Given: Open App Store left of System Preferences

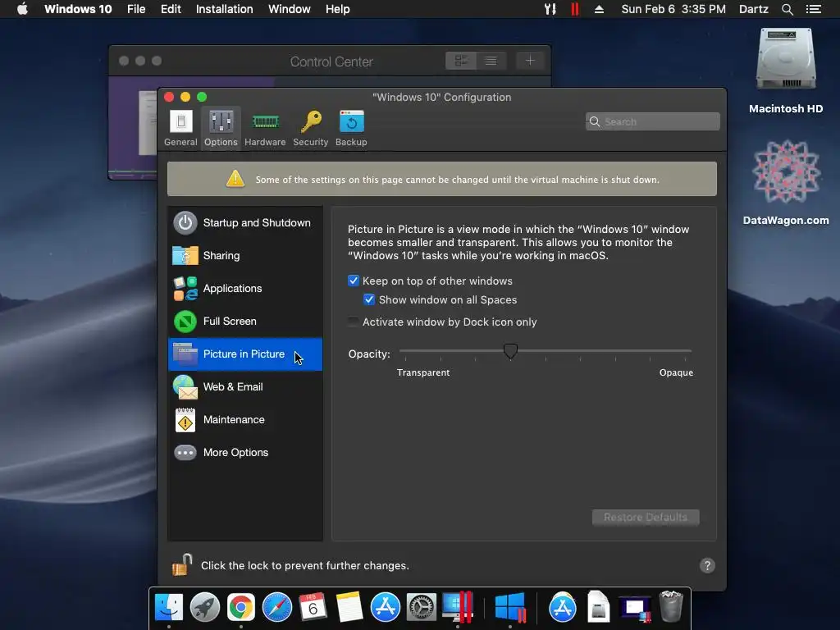Looking at the screenshot, I should coord(386,608).
